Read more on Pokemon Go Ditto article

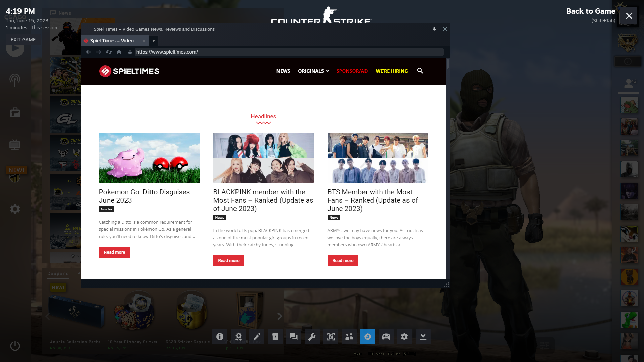[115, 252]
